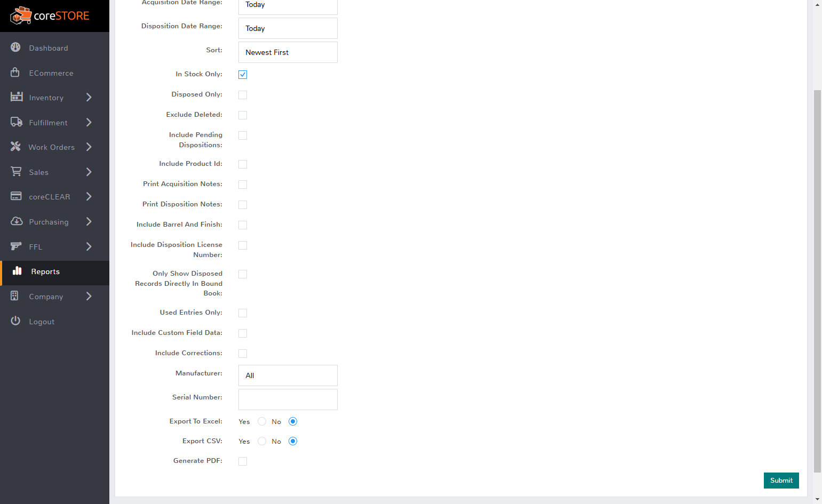Expand the Inventory menu chevron

tap(89, 97)
